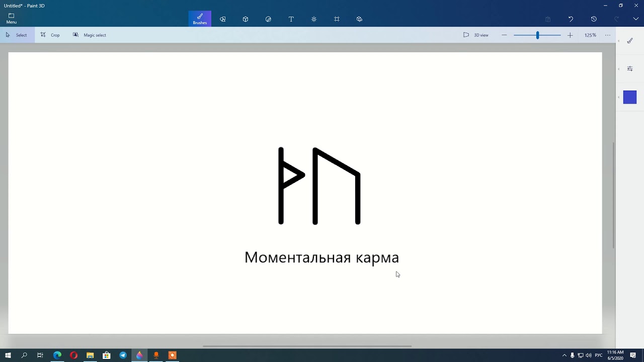This screenshot has width=644, height=362.
Task: Switch the РУС input language
Action: (x=599, y=355)
